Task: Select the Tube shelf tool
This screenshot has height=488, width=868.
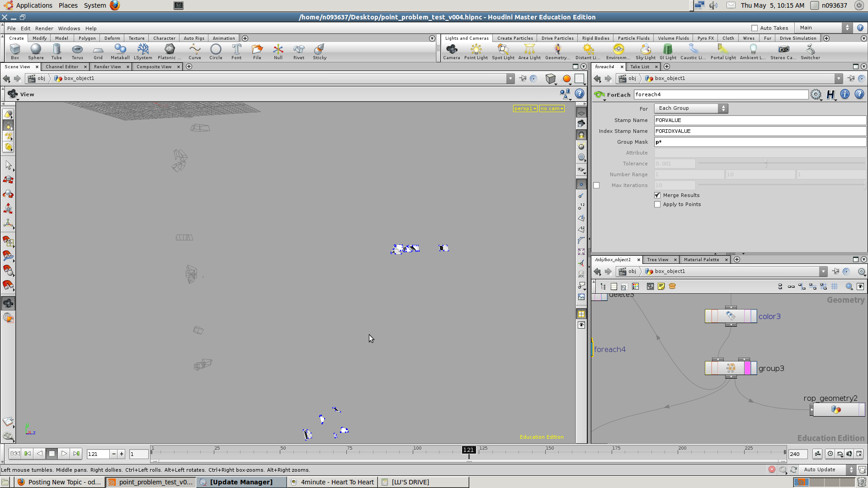Action: click(x=57, y=52)
